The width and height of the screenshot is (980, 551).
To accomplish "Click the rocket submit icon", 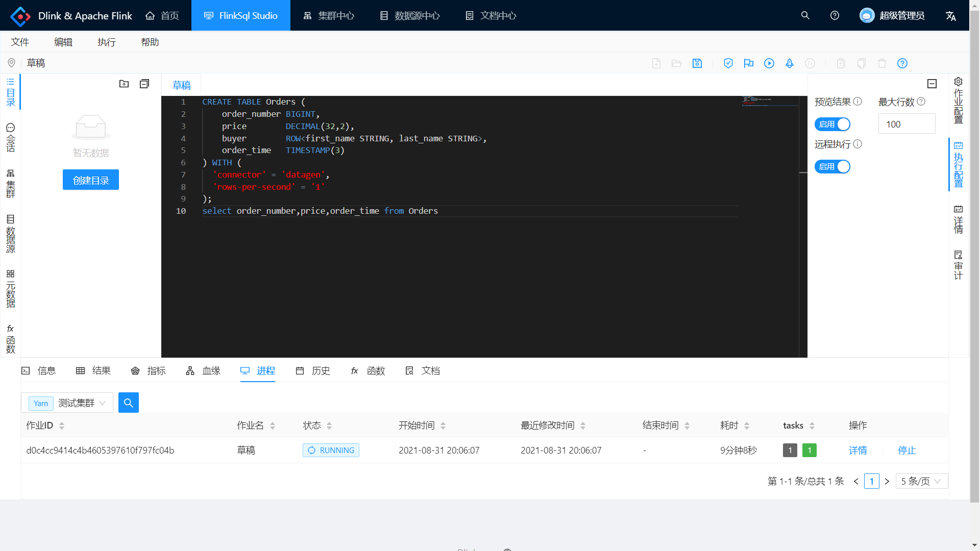I will [x=790, y=63].
